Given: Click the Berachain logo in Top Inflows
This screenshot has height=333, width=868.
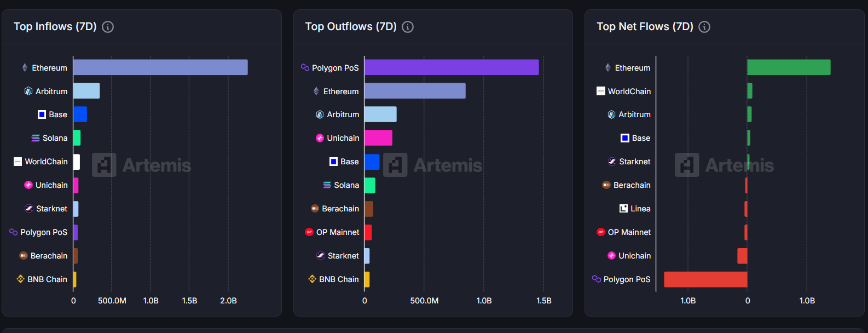Looking at the screenshot, I should click(x=24, y=256).
